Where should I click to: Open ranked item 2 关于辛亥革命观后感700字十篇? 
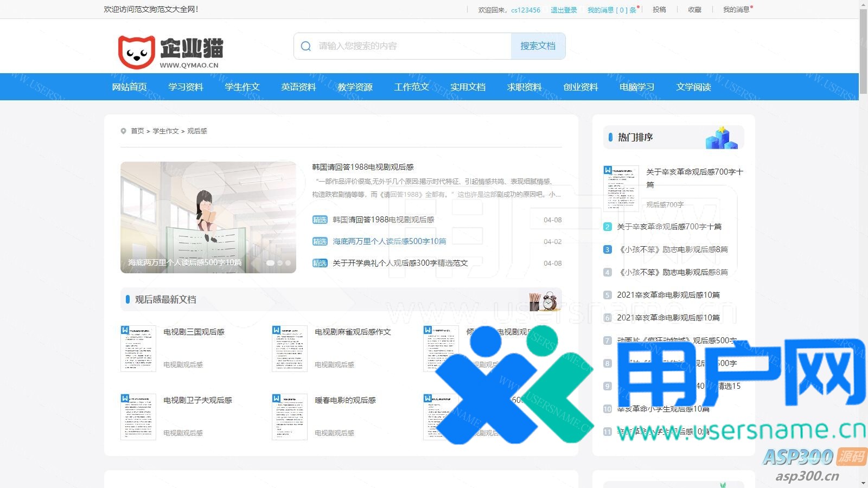(x=669, y=227)
